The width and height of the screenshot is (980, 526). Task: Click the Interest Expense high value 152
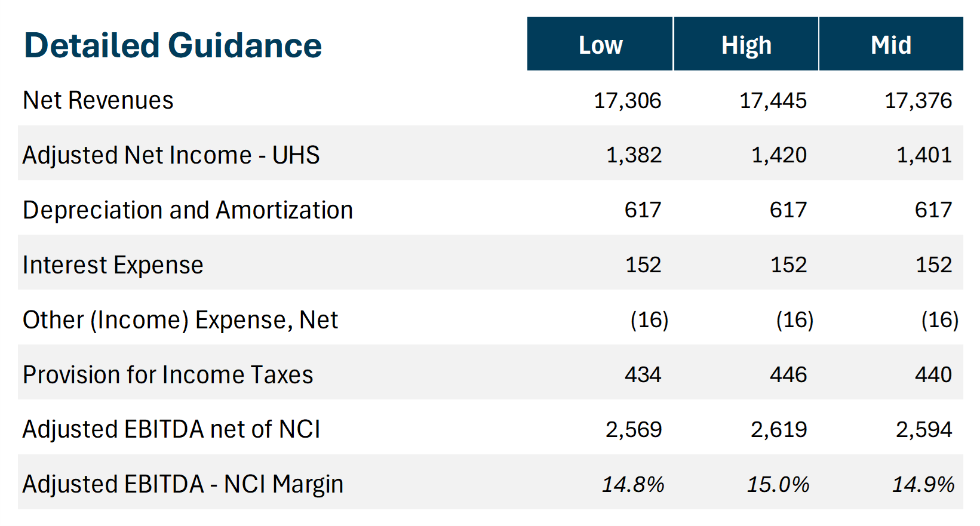788,265
